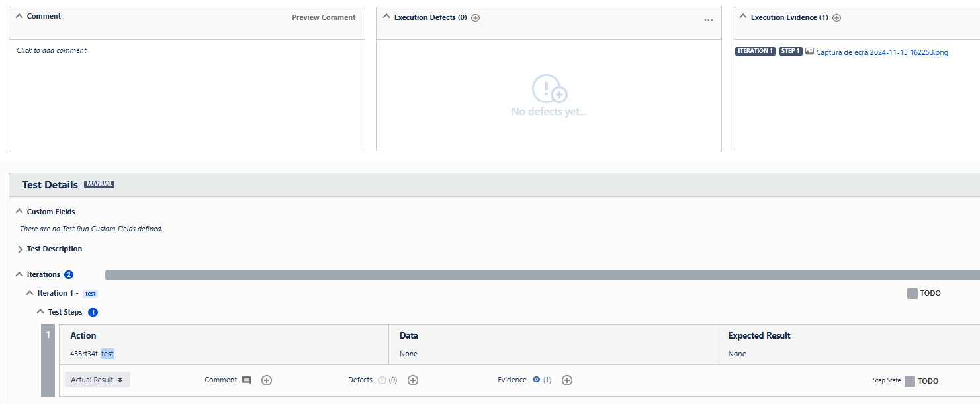Add a comment to step 1

pyautogui.click(x=267, y=380)
